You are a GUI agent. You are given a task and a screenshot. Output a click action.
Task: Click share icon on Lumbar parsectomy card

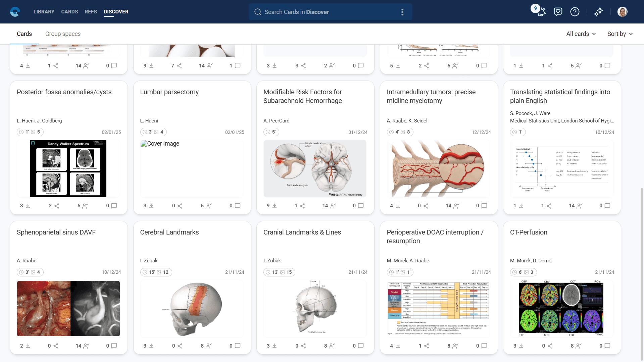pos(180,206)
